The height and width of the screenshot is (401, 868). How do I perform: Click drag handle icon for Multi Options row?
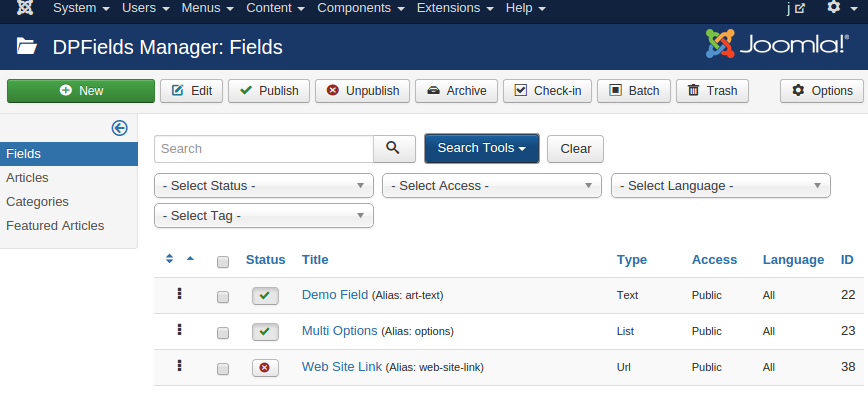click(180, 330)
